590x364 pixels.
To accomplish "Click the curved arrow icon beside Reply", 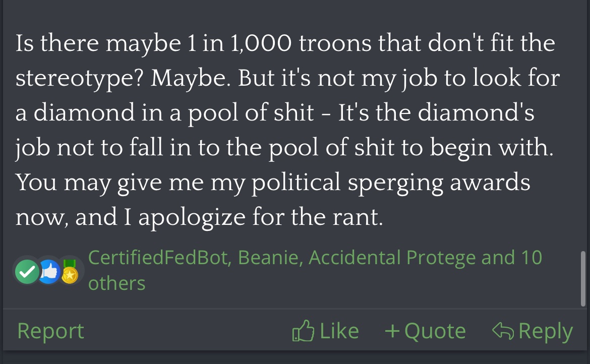I will coord(503,331).
